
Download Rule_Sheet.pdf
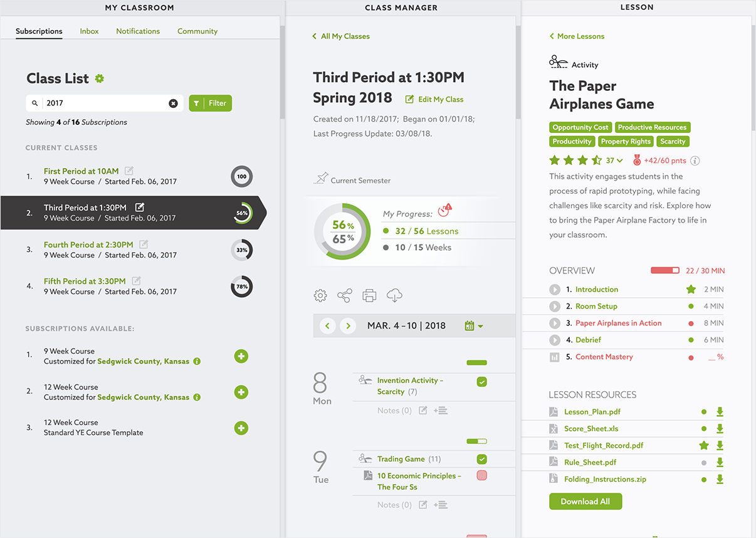pos(720,462)
